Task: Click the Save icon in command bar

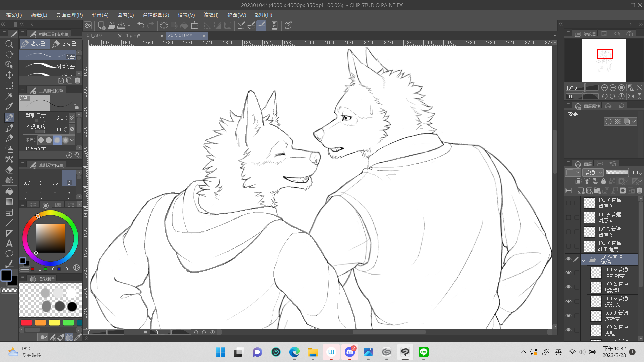Action: point(121,25)
